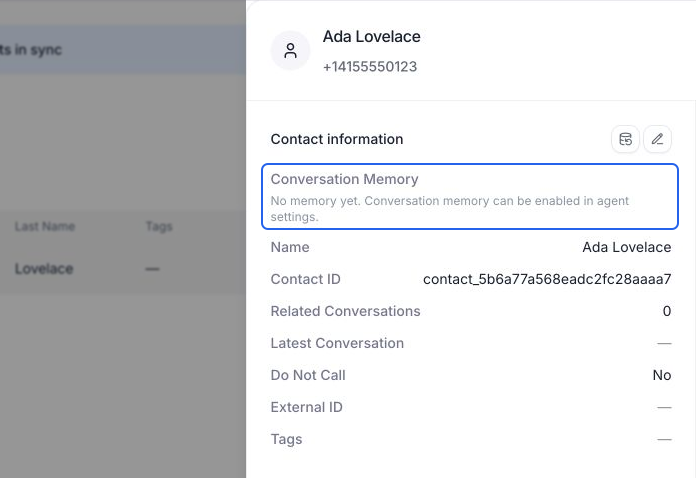Click the Contact information heading
Image resolution: width=696 pixels, height=478 pixels.
click(x=337, y=139)
